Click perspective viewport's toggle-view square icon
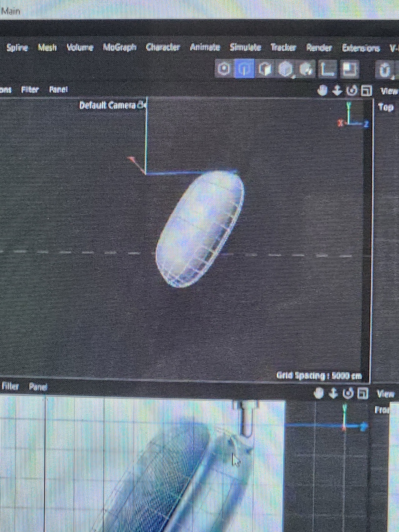This screenshot has height=532, width=399. (366, 91)
